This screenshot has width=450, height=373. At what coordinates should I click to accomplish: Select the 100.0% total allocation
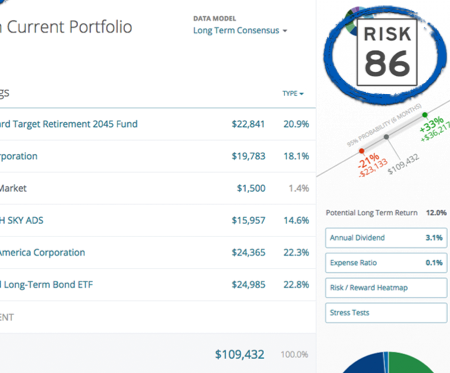(x=294, y=354)
